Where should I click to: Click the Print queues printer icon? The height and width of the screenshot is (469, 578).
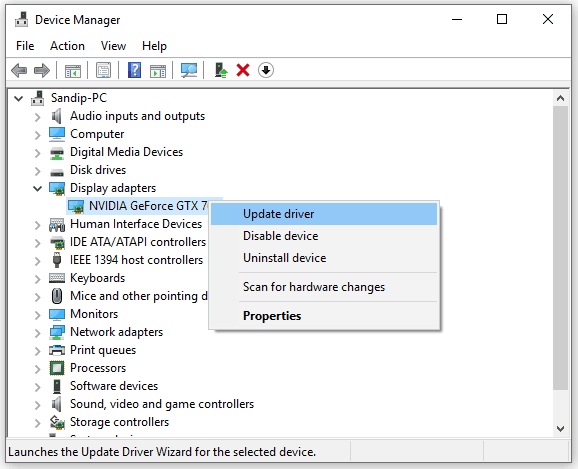click(x=57, y=350)
